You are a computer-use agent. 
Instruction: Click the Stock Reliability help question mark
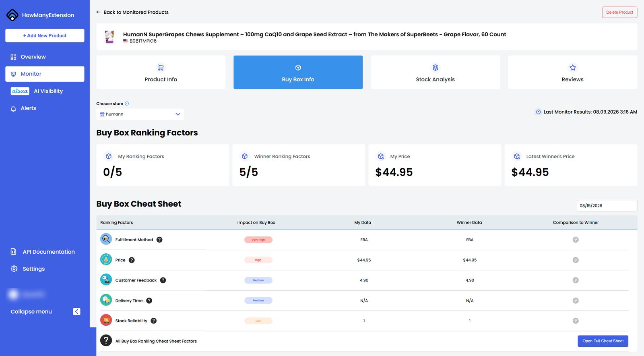coord(154,321)
